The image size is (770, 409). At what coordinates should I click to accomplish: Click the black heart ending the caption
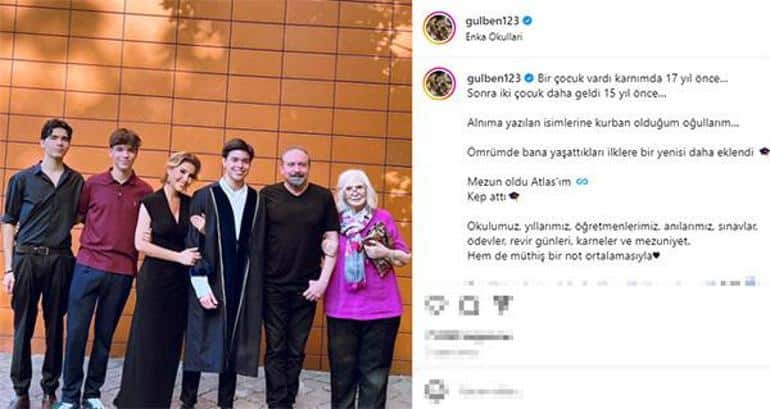click(x=657, y=255)
